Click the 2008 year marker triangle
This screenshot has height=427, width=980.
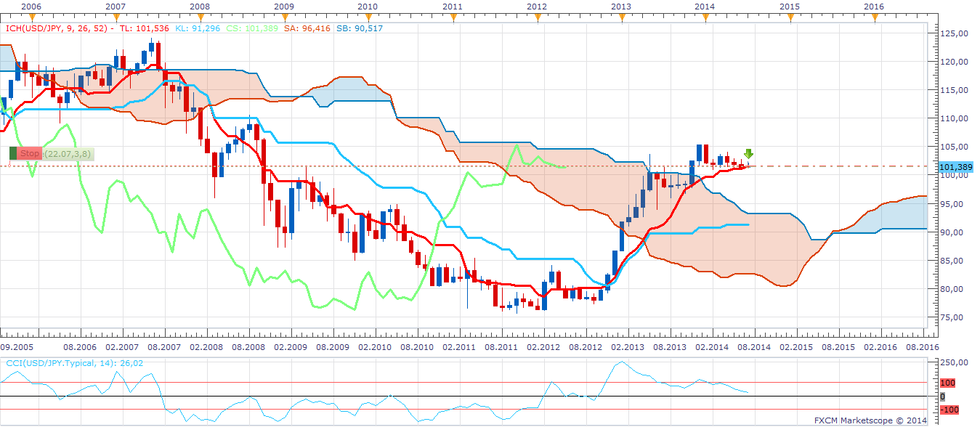coord(200,19)
